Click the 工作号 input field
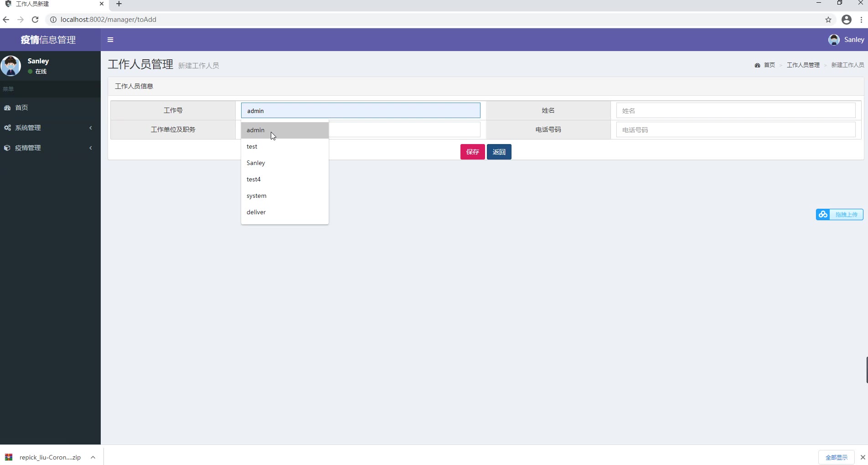This screenshot has width=868, height=465. pyautogui.click(x=361, y=110)
